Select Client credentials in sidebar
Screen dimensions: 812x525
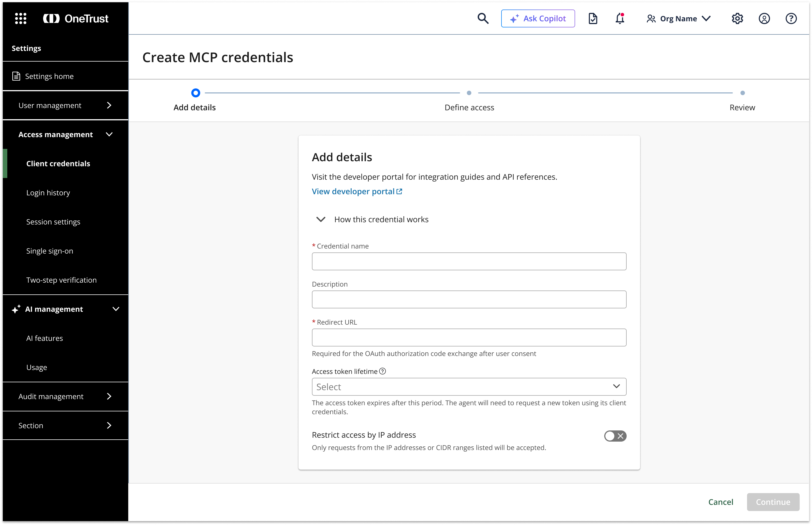click(66, 164)
